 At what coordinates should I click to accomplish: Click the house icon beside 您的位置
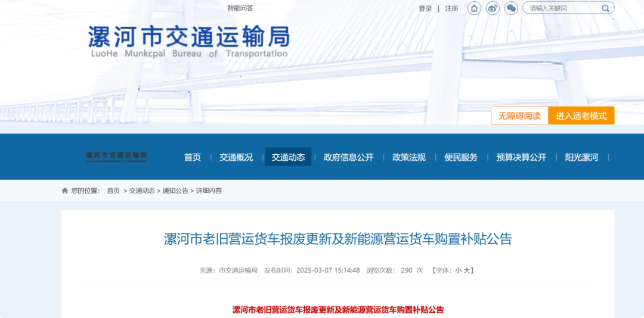tap(65, 191)
